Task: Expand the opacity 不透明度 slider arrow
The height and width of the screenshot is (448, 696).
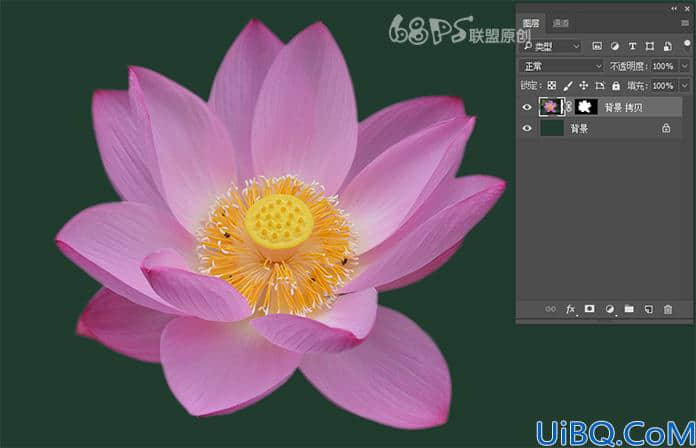Action: click(684, 66)
